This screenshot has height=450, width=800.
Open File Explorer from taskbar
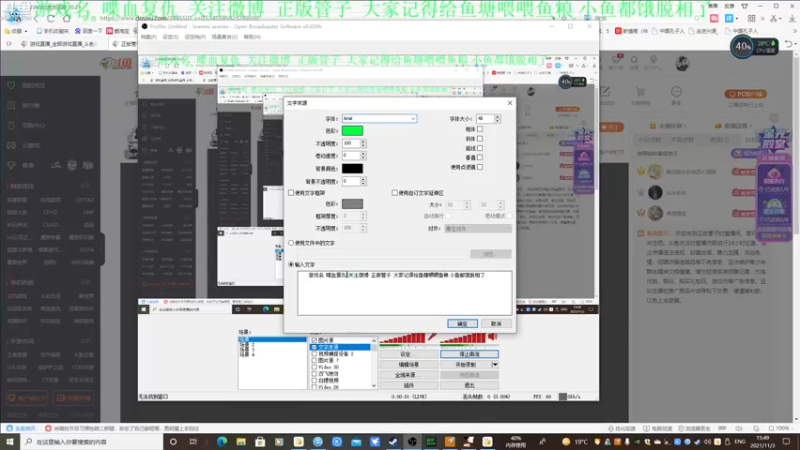(241, 442)
